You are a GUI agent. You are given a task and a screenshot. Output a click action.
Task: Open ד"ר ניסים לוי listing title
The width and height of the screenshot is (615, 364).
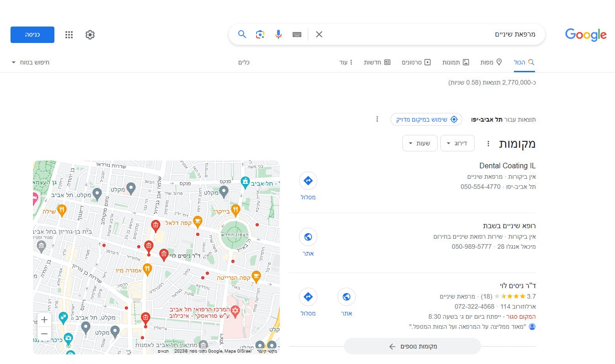(x=518, y=286)
